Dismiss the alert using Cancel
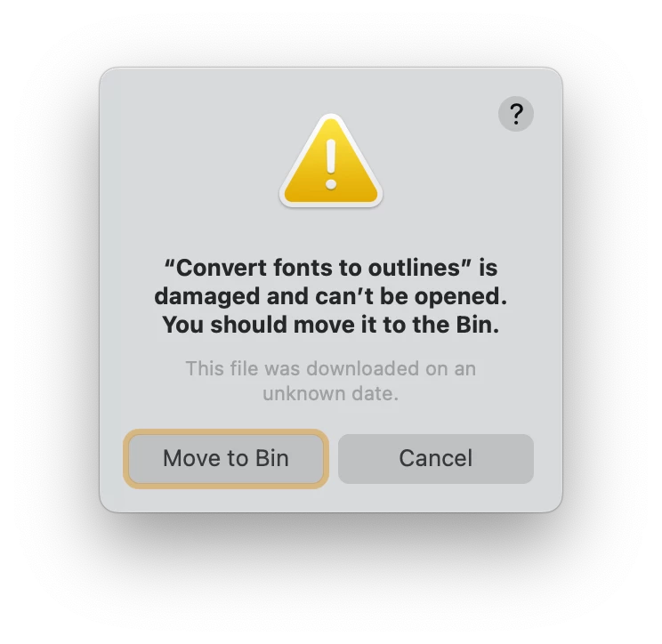The width and height of the screenshot is (662, 644). coord(436,459)
